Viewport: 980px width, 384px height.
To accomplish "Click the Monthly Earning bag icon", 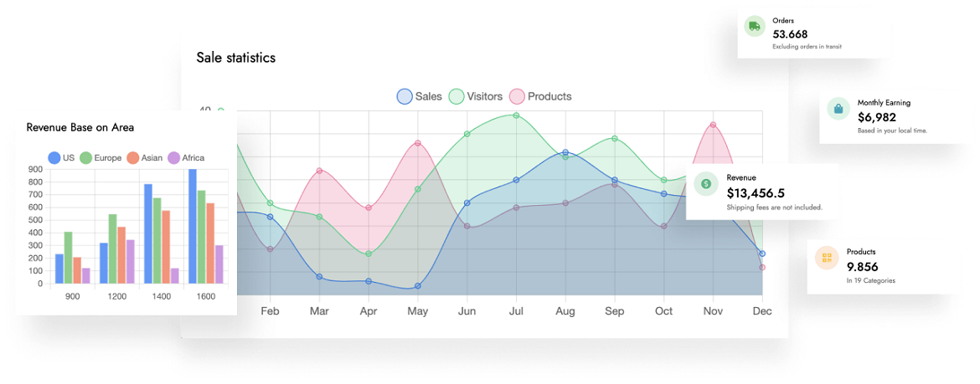I will pos(838,109).
